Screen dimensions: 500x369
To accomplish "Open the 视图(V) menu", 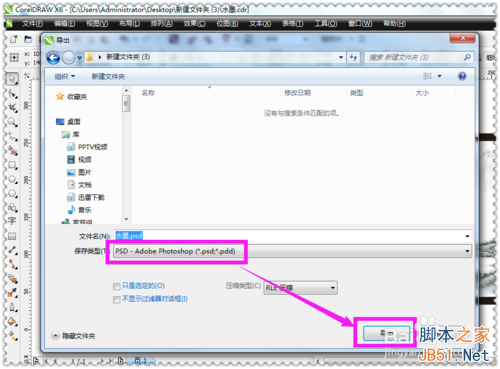I will (97, 24).
